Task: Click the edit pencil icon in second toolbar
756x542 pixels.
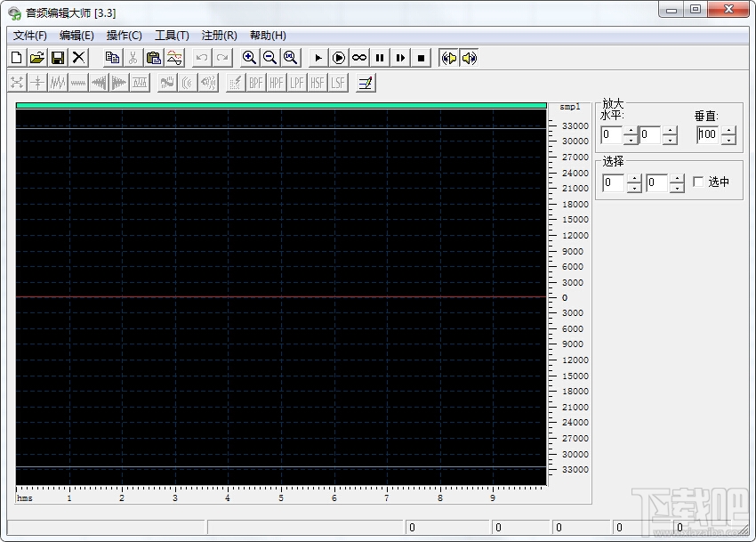Action: click(366, 83)
